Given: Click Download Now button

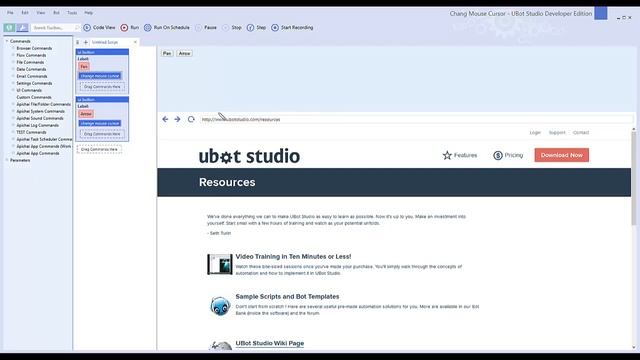Looking at the screenshot, I should (x=562, y=155).
